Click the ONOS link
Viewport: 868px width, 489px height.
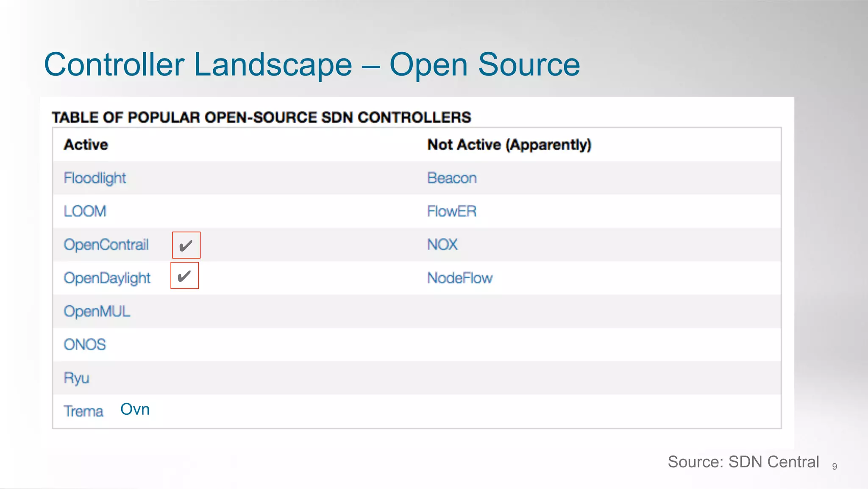(85, 344)
